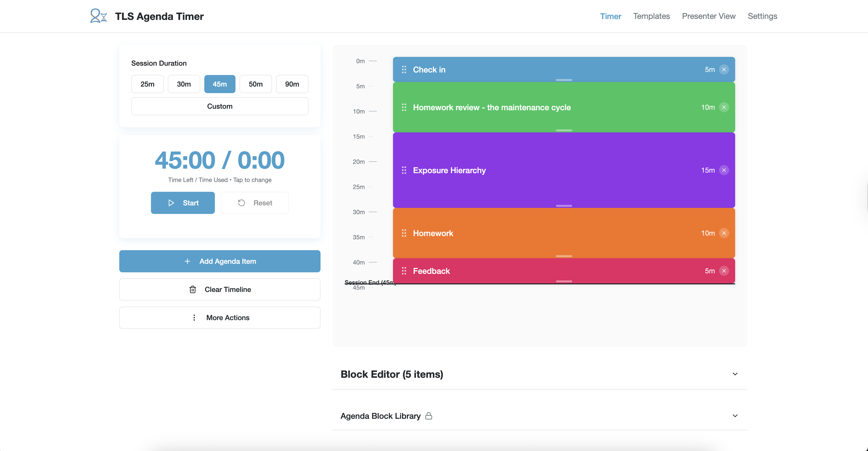Image resolution: width=868 pixels, height=451 pixels.
Task: Grab the drag handle on Check in block
Action: click(404, 69)
